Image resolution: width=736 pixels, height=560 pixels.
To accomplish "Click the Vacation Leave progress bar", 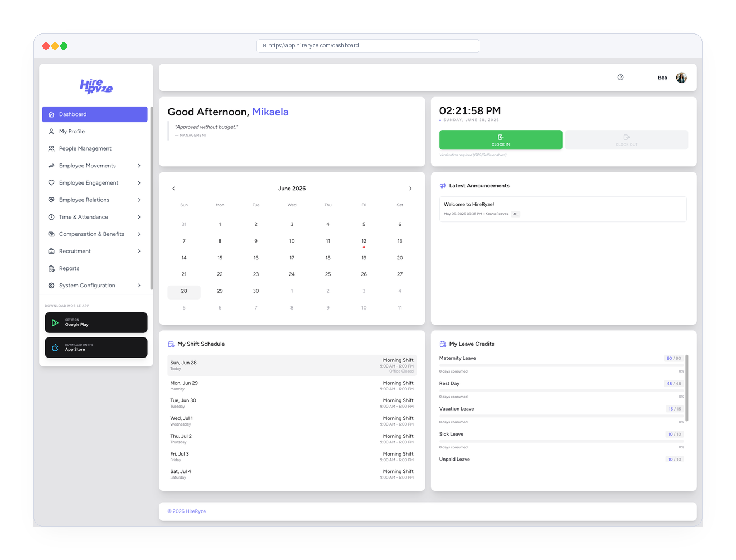I will 561,416.
